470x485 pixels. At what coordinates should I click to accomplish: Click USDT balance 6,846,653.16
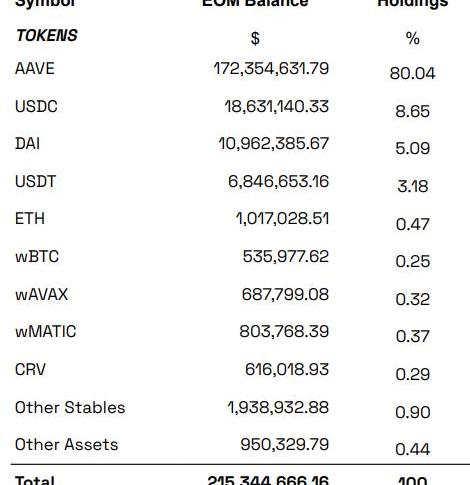point(279,182)
